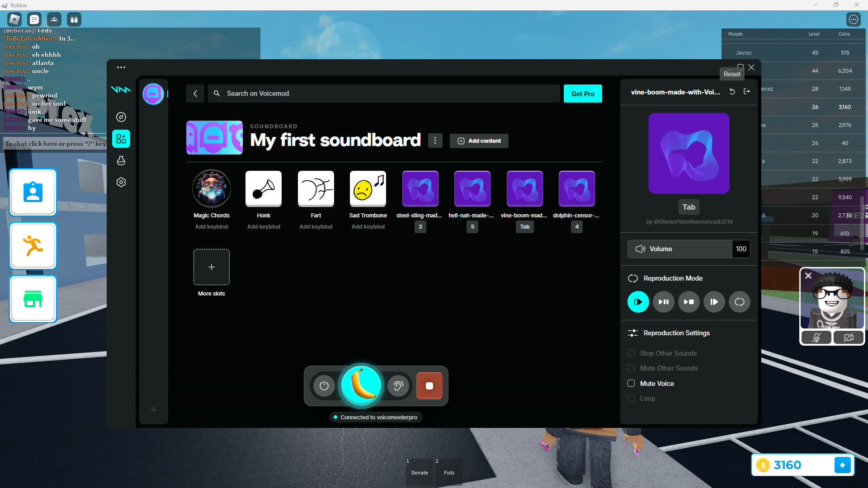Enable the Loop checkbox
Image resolution: width=868 pixels, height=488 pixels.
(x=631, y=399)
